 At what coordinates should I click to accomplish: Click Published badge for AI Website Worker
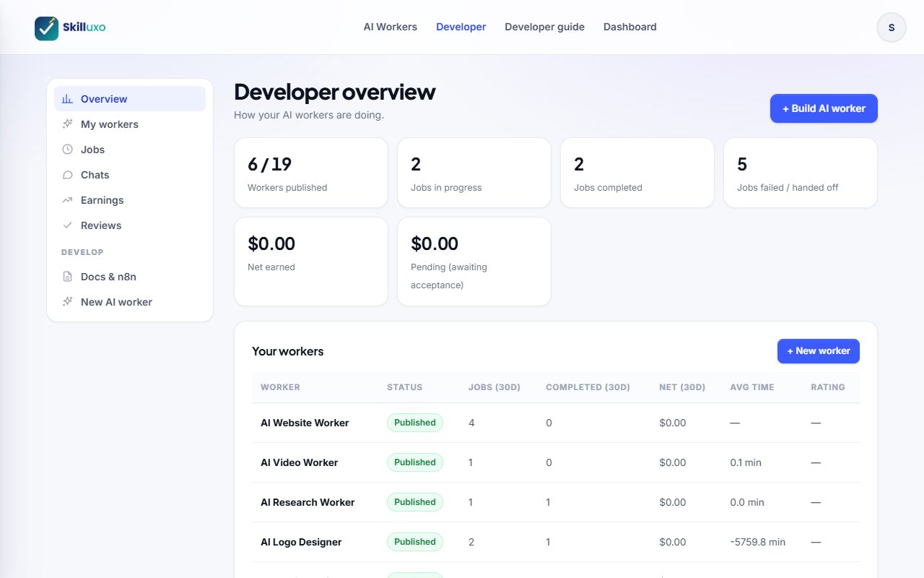click(x=415, y=423)
